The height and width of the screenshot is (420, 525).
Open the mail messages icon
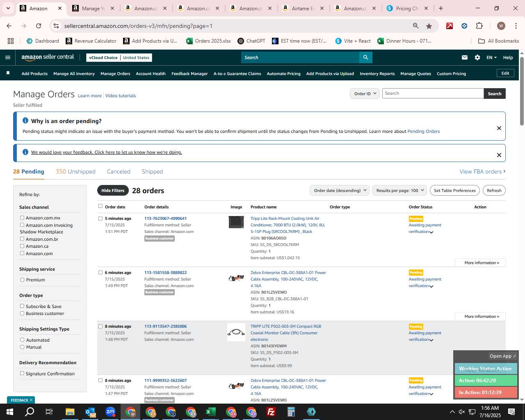465,57
